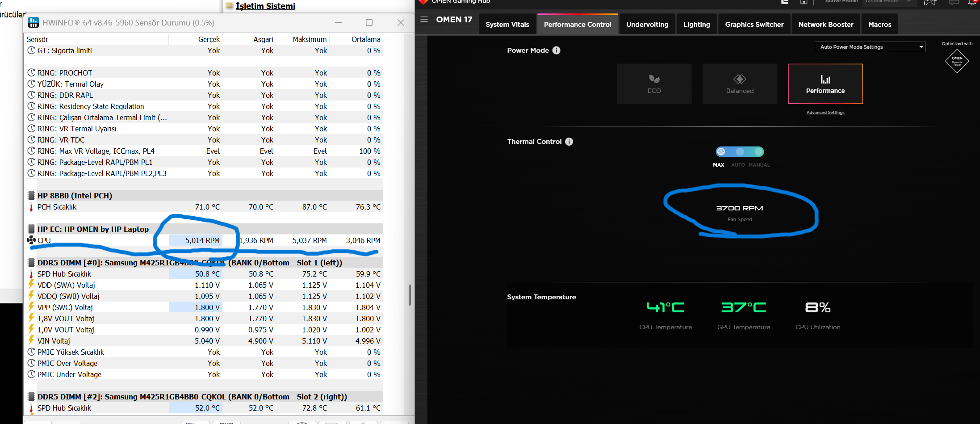Sort by the Ortalama column header
The image size is (980, 424).
coord(356,39)
